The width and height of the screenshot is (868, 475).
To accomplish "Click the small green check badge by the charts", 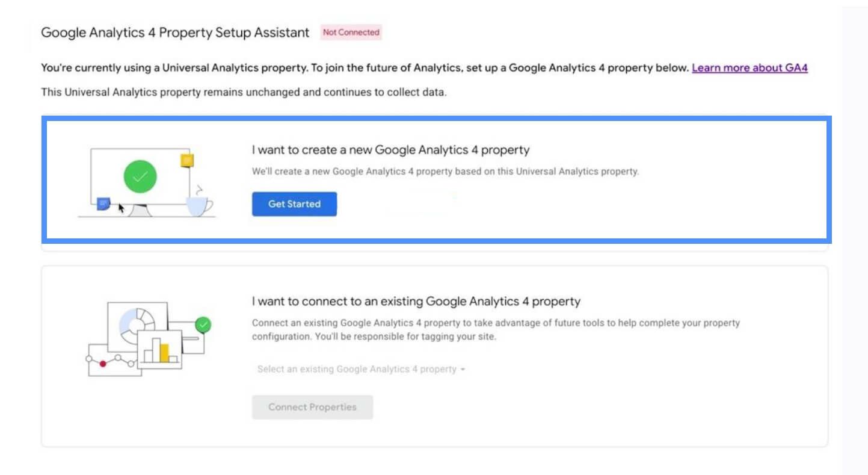I will point(203,325).
